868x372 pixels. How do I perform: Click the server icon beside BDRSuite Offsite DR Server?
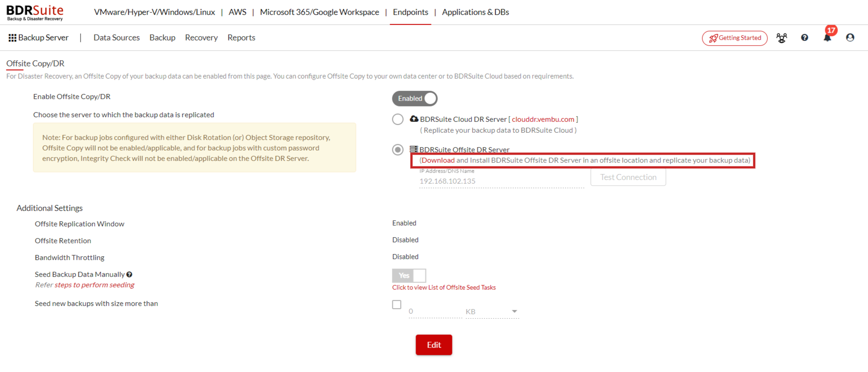point(414,149)
